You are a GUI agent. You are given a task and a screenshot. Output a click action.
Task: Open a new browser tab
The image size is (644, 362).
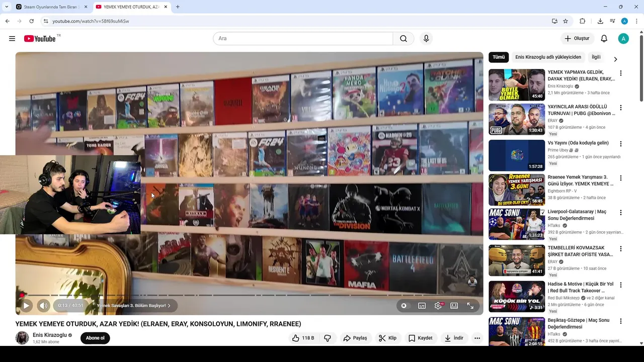(x=178, y=7)
